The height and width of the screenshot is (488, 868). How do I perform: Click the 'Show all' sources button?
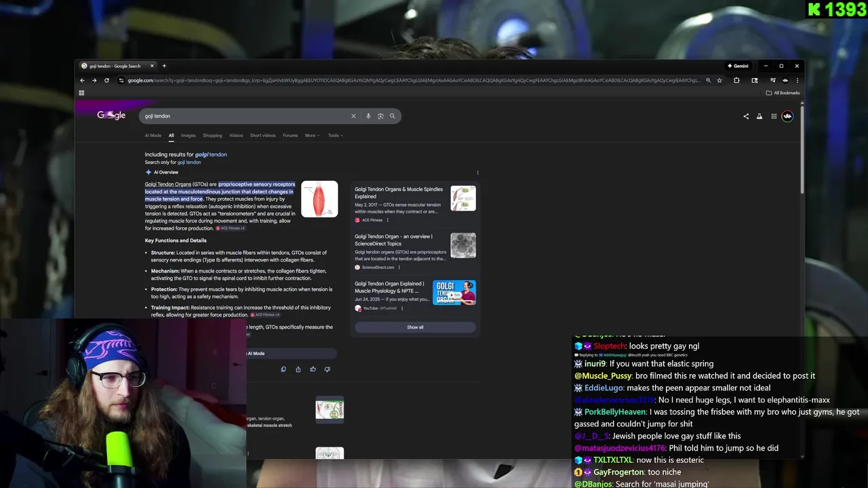(415, 327)
